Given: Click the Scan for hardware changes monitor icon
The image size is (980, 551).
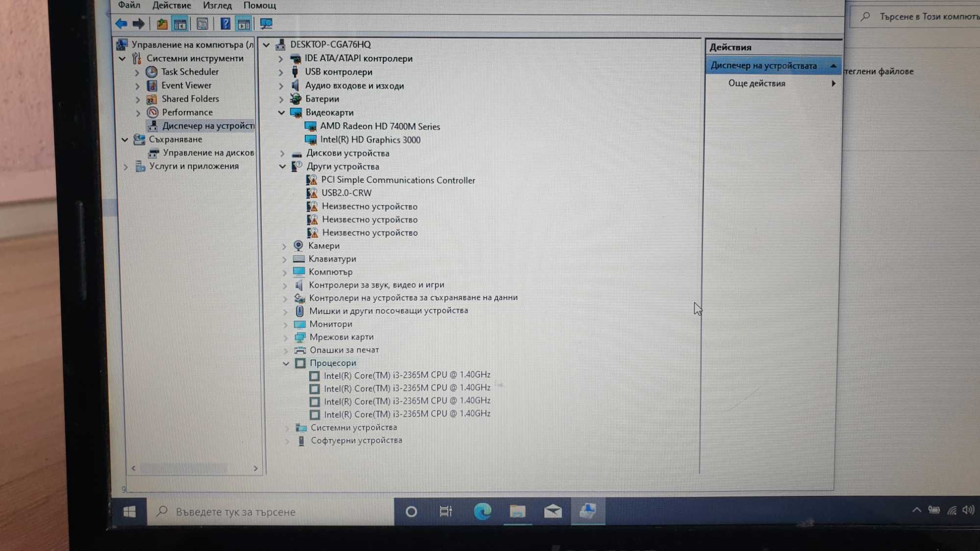Looking at the screenshot, I should (x=266, y=24).
